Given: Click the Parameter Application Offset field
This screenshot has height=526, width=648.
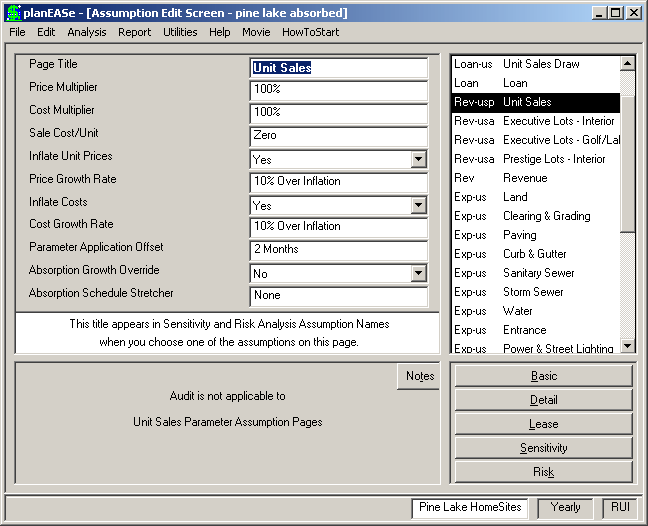Looking at the screenshot, I should [338, 250].
